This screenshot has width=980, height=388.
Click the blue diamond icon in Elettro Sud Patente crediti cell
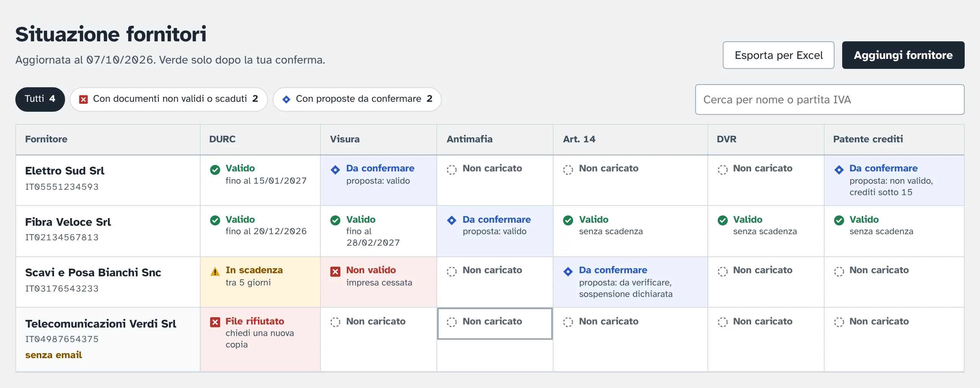[839, 170]
